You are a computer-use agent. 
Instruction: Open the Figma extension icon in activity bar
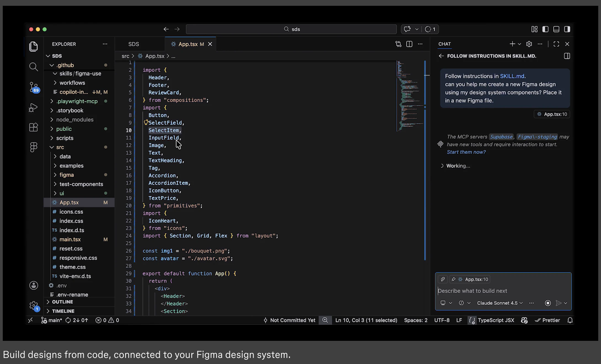point(33,147)
